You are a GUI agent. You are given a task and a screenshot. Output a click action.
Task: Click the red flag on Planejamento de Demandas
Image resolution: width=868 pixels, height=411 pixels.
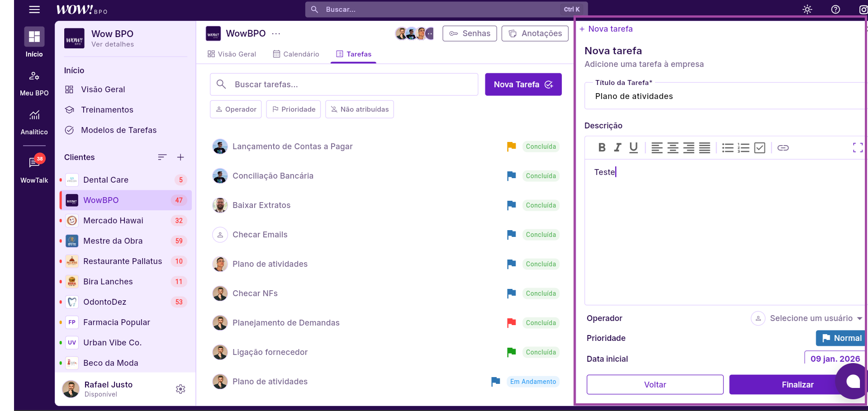coord(512,323)
